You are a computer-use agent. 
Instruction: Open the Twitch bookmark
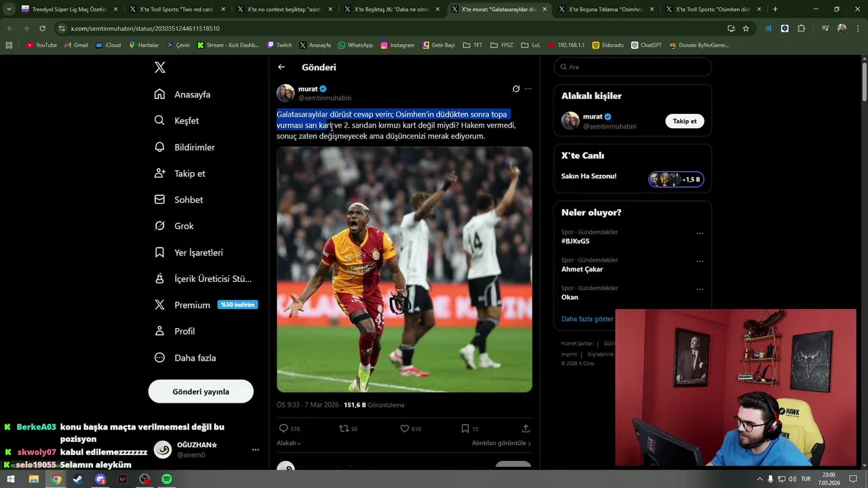pos(279,45)
